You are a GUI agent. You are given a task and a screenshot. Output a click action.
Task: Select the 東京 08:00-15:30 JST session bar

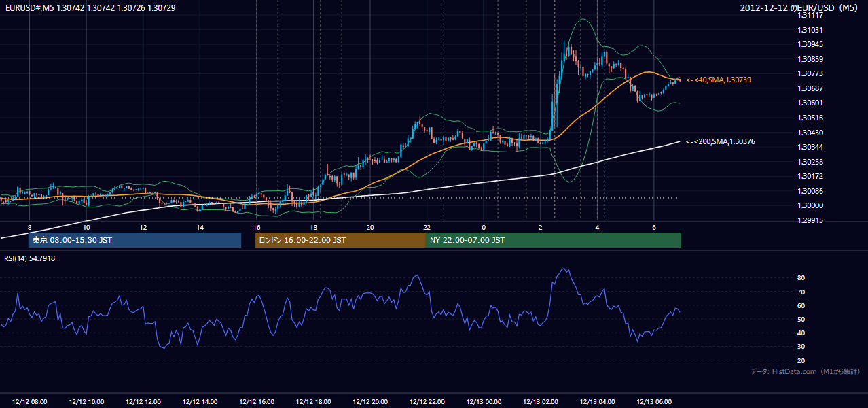[135, 240]
